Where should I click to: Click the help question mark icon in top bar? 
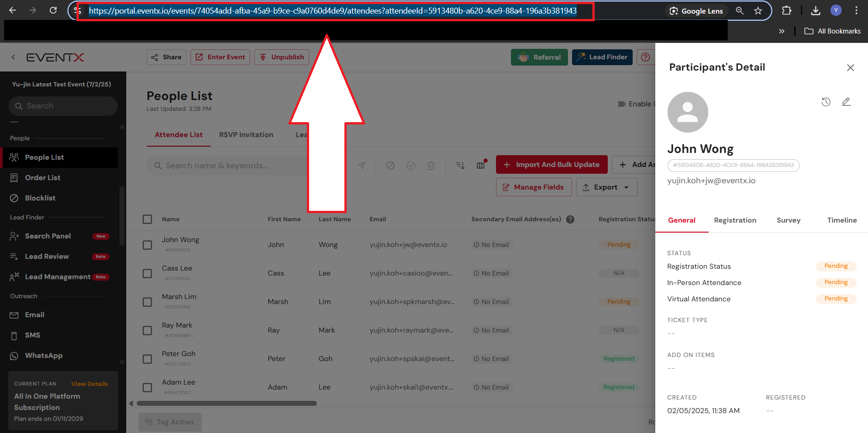646,57
